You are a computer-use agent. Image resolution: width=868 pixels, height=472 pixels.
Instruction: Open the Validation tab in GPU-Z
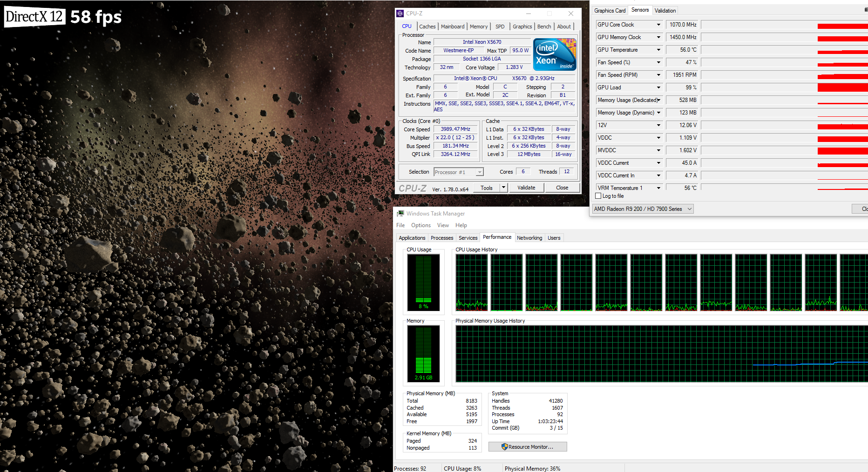pos(665,11)
